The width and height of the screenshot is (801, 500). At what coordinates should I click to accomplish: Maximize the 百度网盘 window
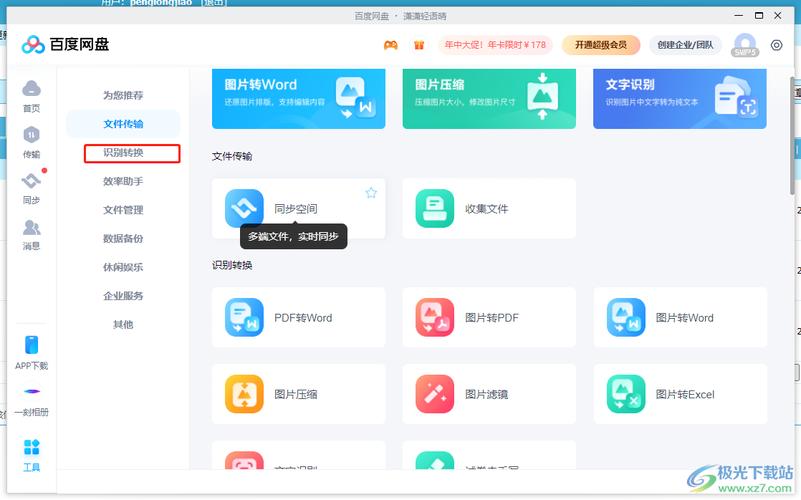pyautogui.click(x=759, y=15)
